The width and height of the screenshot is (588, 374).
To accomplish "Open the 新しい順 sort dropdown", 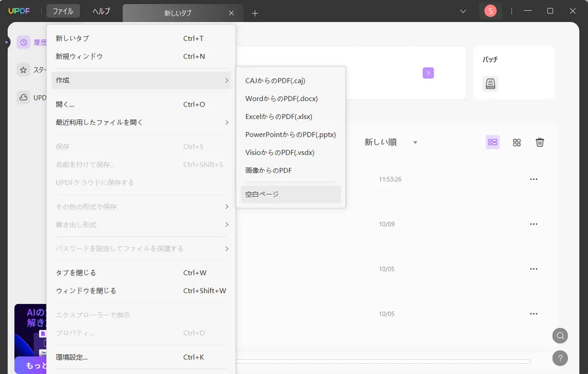I will pyautogui.click(x=391, y=142).
